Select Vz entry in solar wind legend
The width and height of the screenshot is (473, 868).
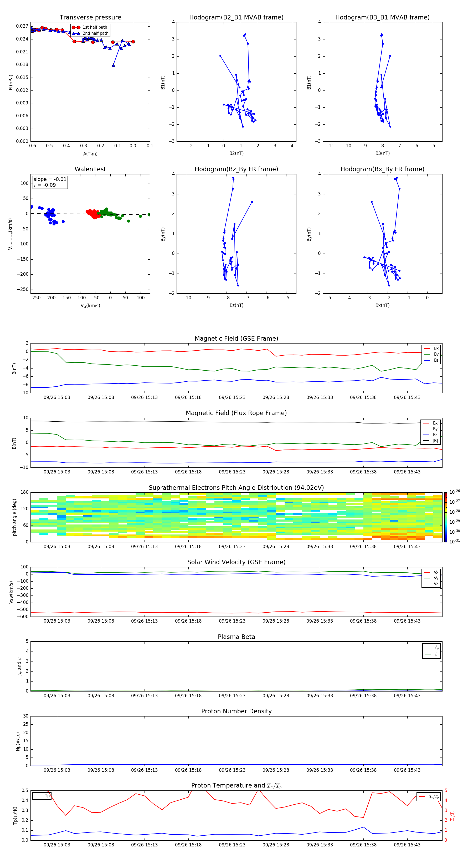pyautogui.click(x=431, y=584)
